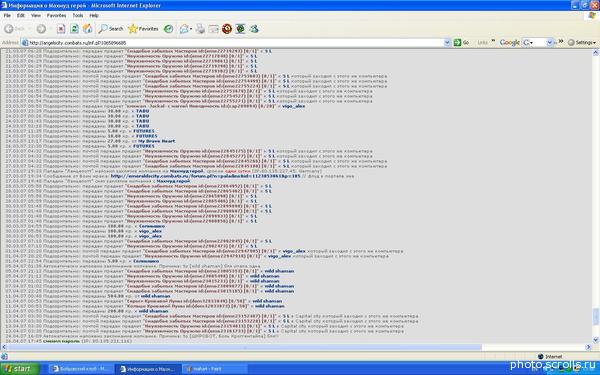Click the Internet zone status indicator
600x375 pixels.
550,357
